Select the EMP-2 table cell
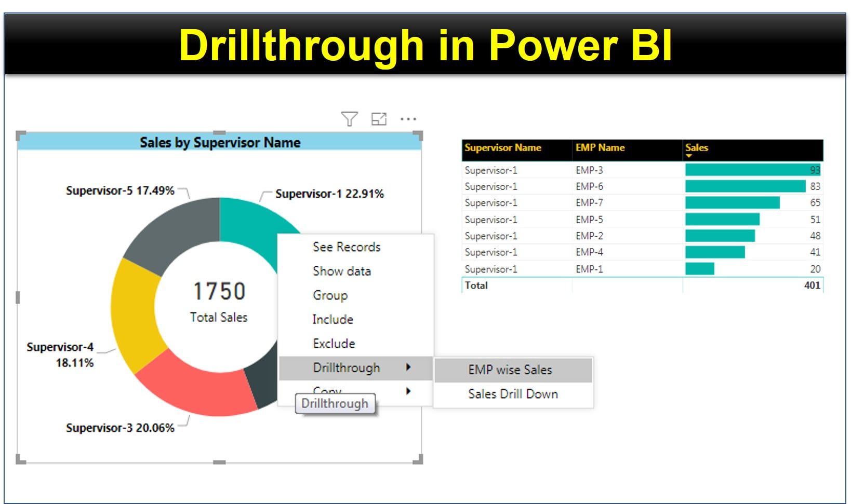Image resolution: width=851 pixels, height=504 pixels. [589, 236]
